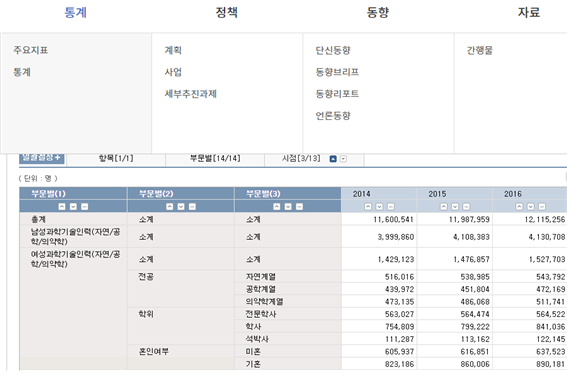
Task: Sort 2016 column ascending with up arrow
Action: 519,206
